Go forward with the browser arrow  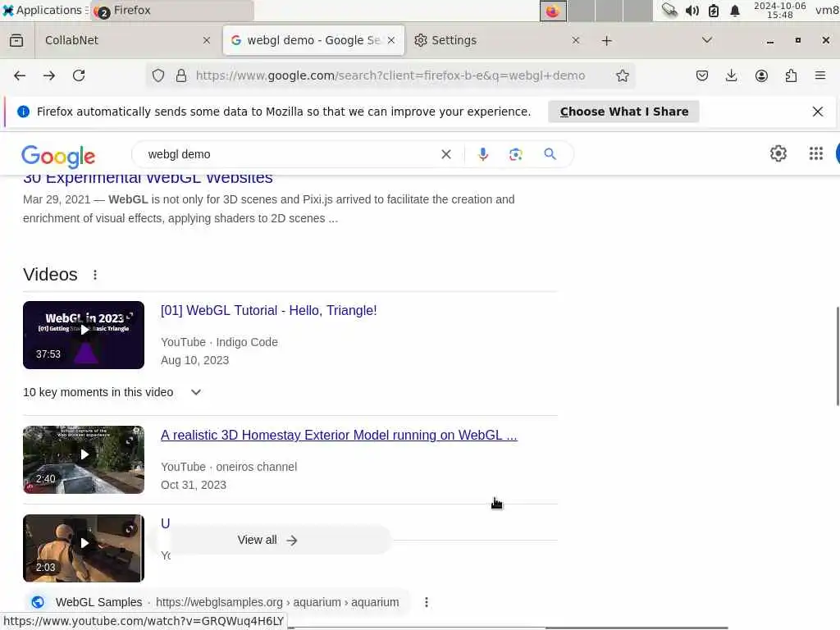pyautogui.click(x=48, y=75)
